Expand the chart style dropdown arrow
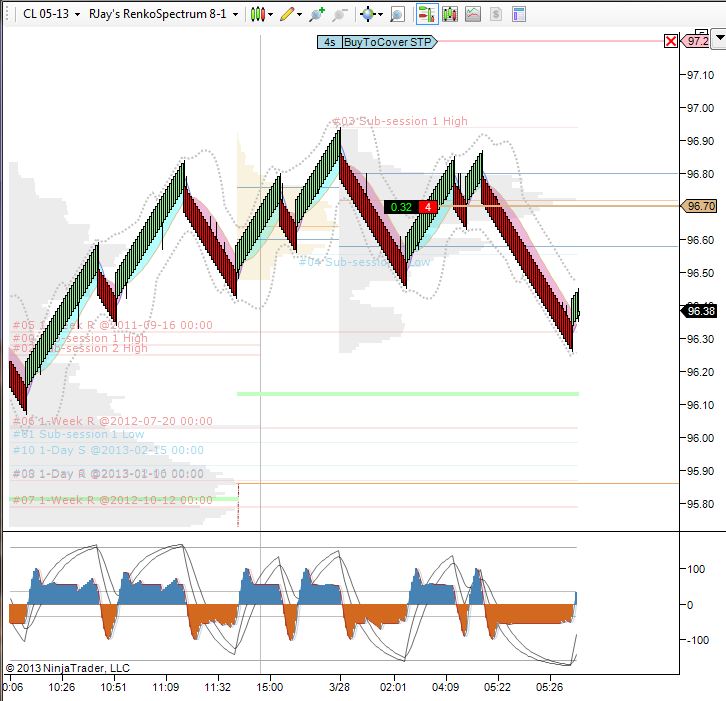This screenshot has height=701, width=726. (270, 15)
